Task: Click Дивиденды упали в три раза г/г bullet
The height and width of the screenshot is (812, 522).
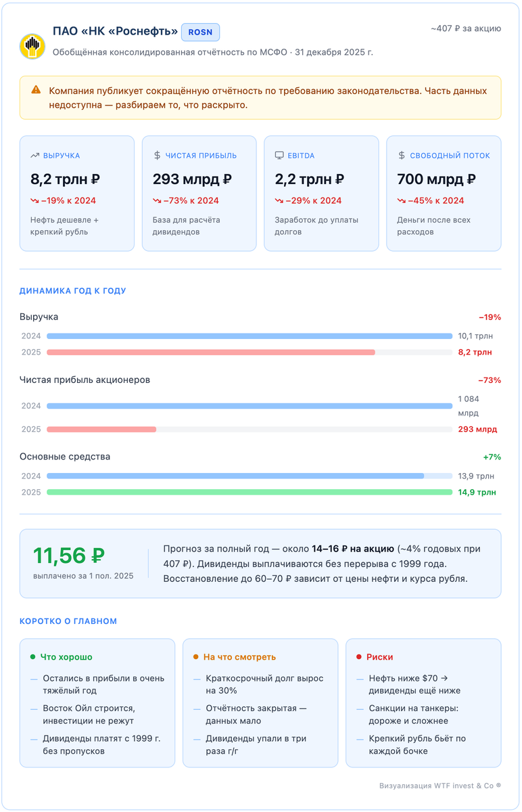Action: [x=256, y=744]
